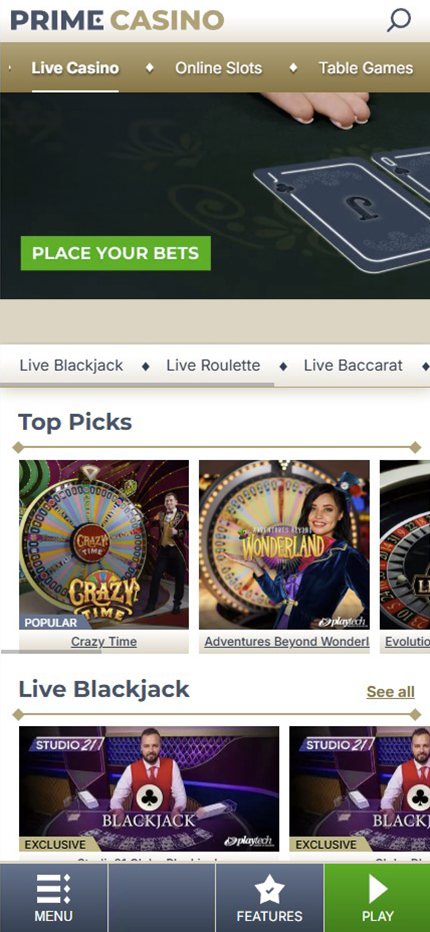Image resolution: width=430 pixels, height=932 pixels.
Task: Open the first Studio 21 Blackjack thumbnail
Action: pos(149,789)
